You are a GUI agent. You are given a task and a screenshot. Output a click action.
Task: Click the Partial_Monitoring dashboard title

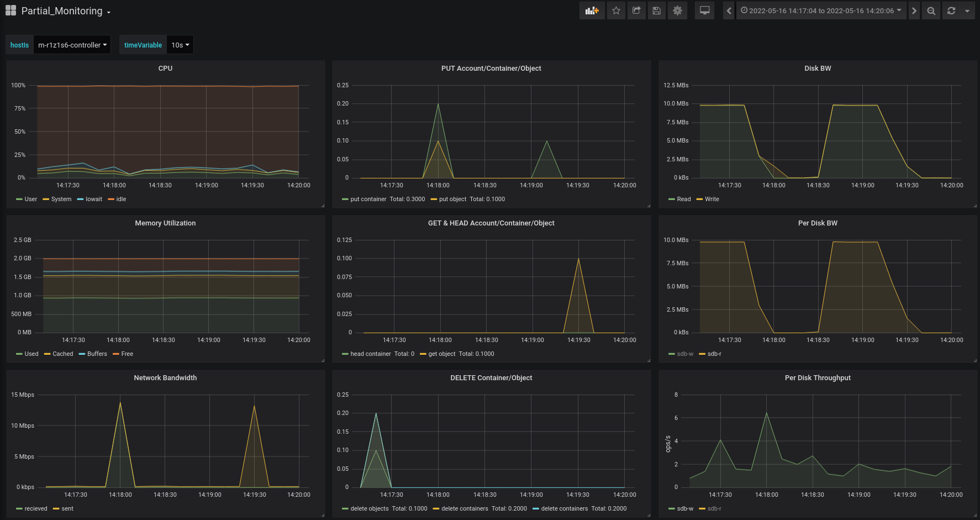click(62, 11)
